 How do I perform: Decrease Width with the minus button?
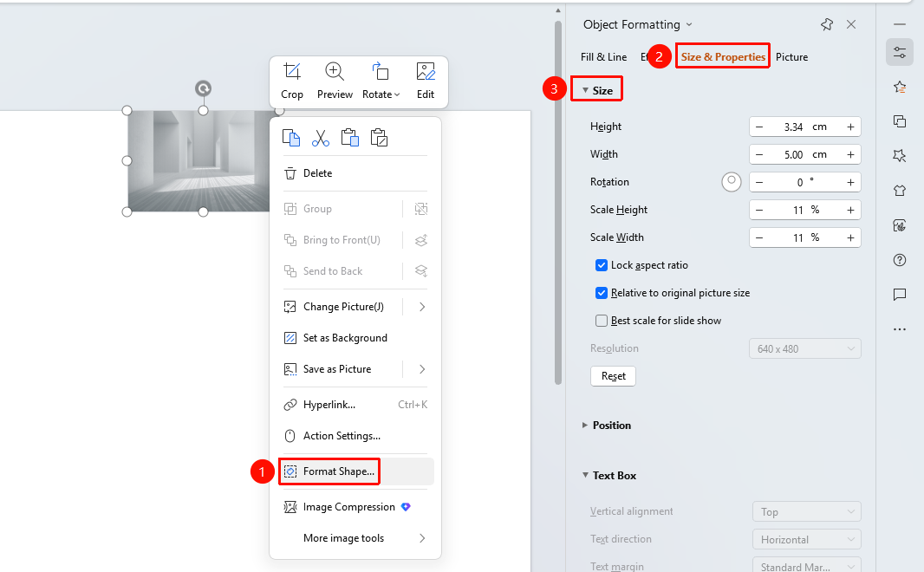(759, 154)
